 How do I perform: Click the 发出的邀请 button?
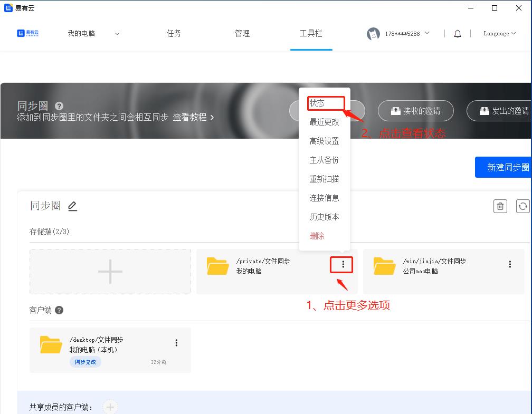click(499, 111)
